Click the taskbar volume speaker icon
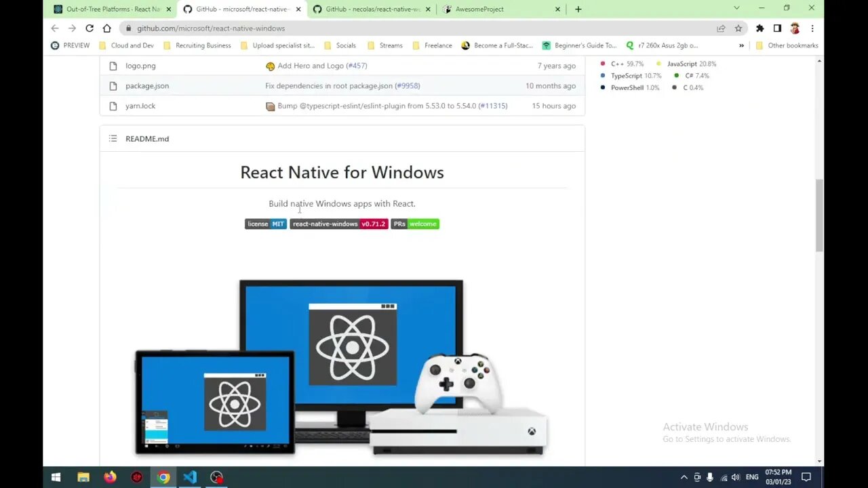The width and height of the screenshot is (868, 488). point(736,477)
